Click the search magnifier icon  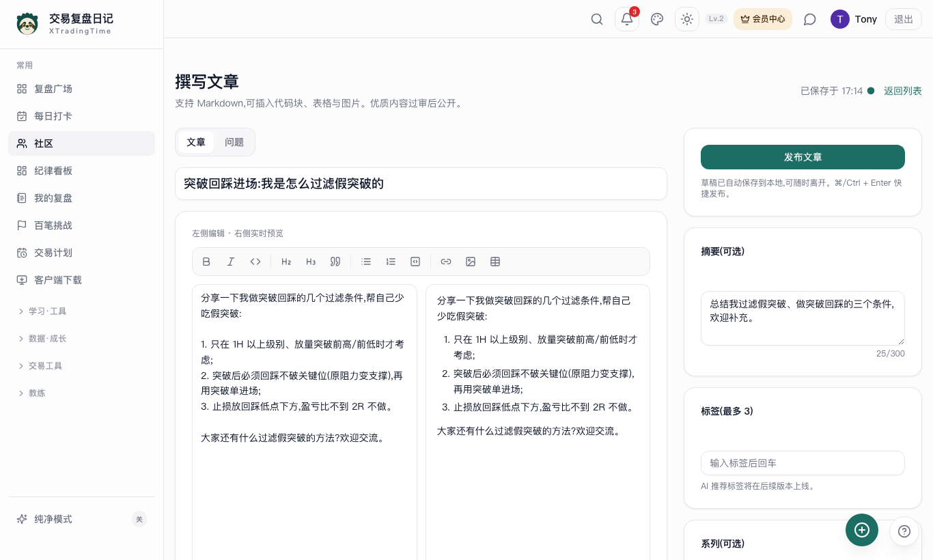pos(597,19)
